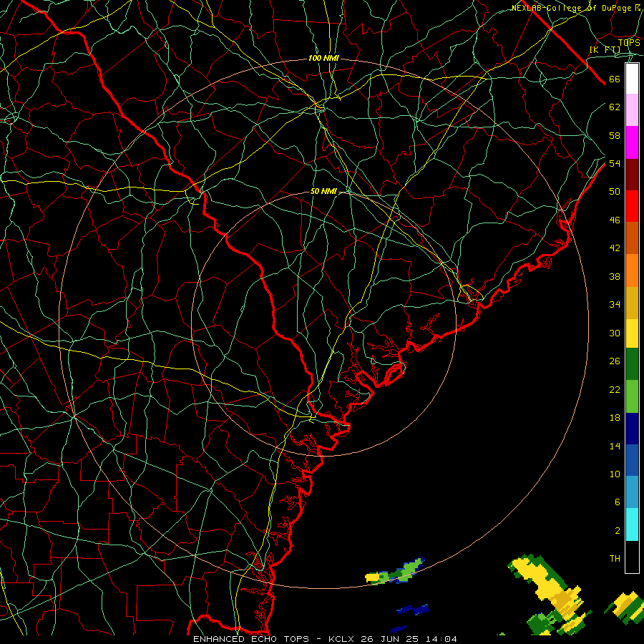Click the 100 NMI range ring label

[323, 59]
